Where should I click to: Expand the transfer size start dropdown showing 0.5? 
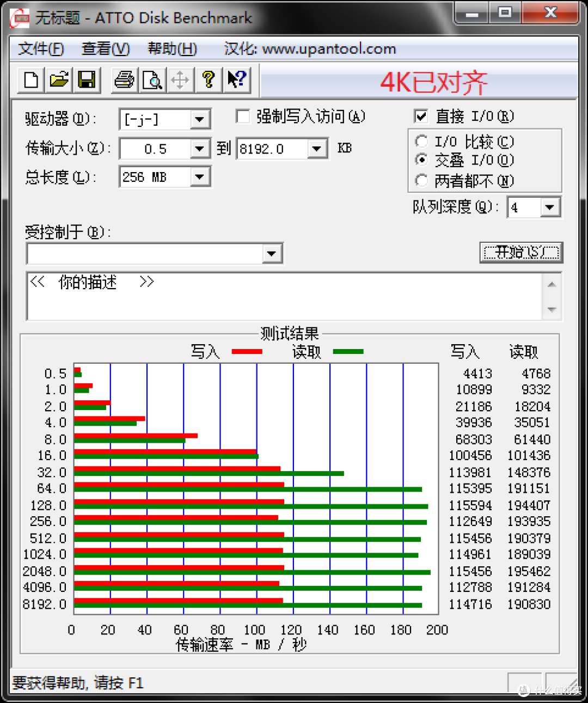tap(200, 149)
